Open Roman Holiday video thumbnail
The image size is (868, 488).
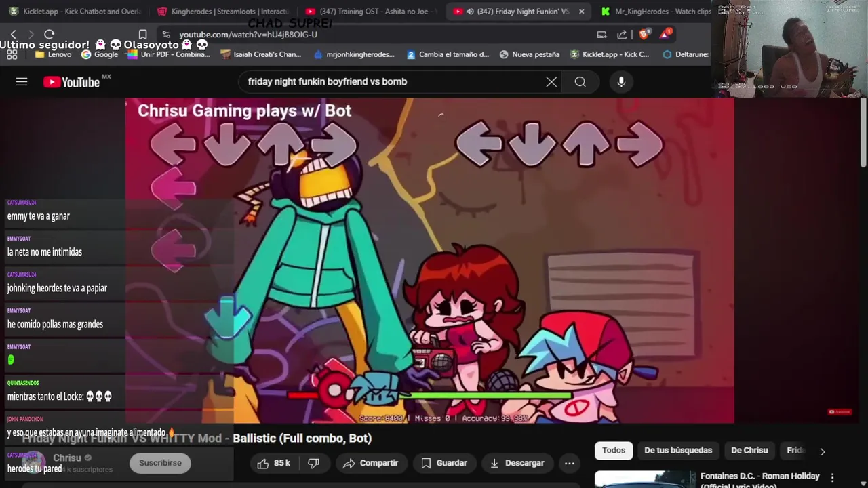coord(645,479)
